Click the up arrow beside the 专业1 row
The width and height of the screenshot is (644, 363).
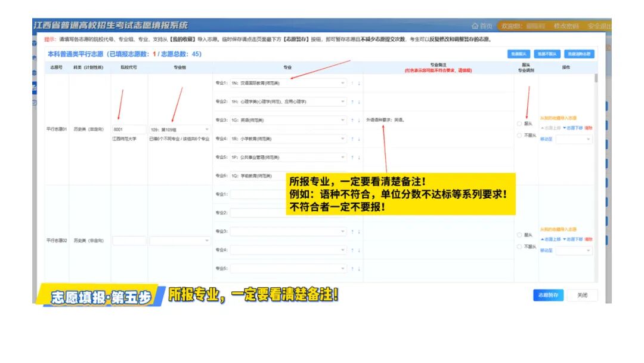click(x=351, y=84)
